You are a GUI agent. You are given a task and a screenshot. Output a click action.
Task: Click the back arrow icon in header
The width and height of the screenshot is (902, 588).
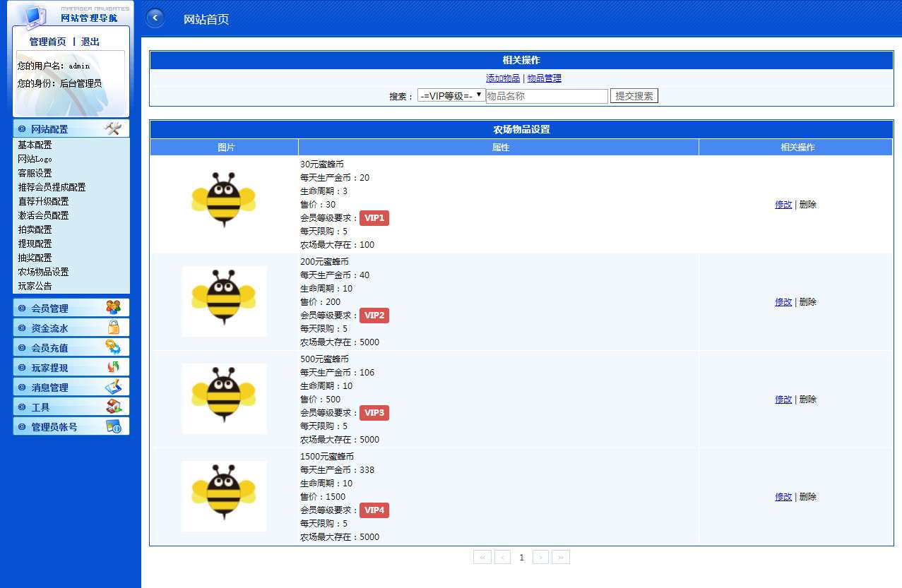point(155,18)
